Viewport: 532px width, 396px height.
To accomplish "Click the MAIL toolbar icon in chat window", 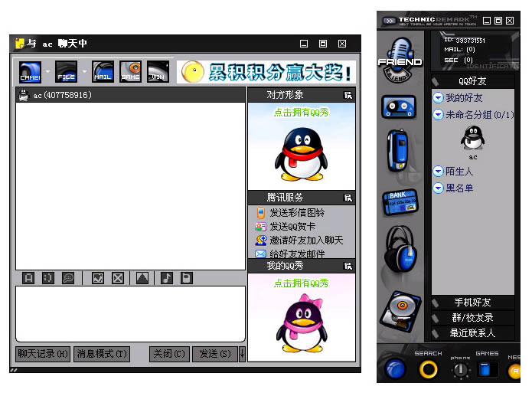I will pos(103,72).
